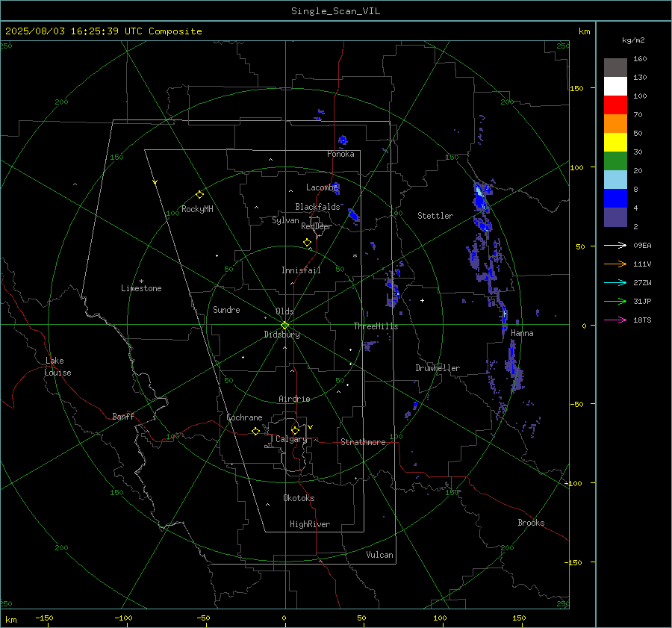
Task: Click the orange 111V arrow in legend
Action: pyautogui.click(x=615, y=264)
